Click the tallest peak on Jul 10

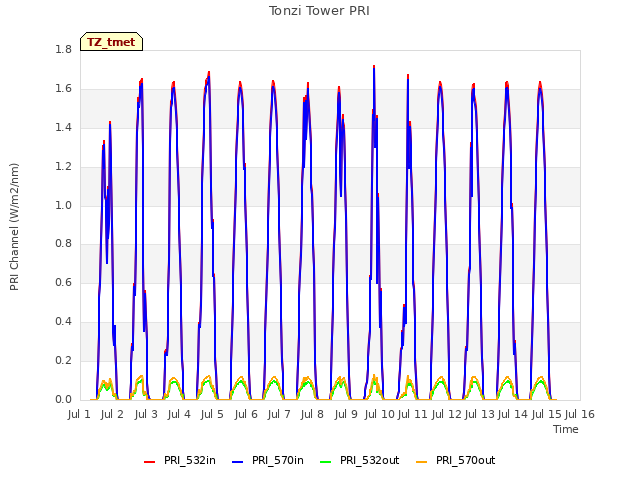tap(374, 67)
